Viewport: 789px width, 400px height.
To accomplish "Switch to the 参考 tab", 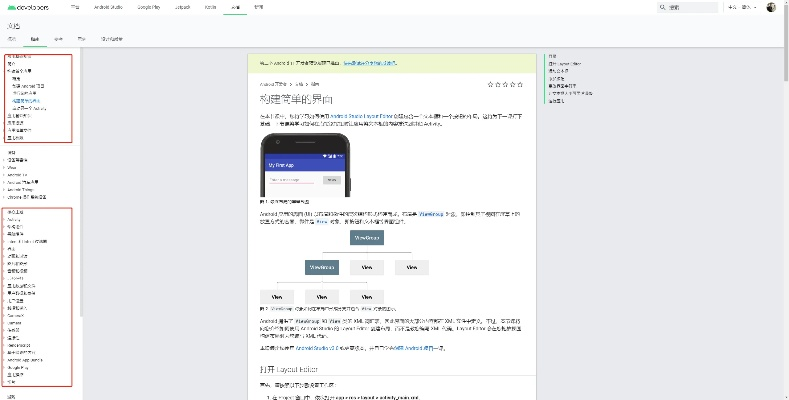I will click(x=58, y=39).
